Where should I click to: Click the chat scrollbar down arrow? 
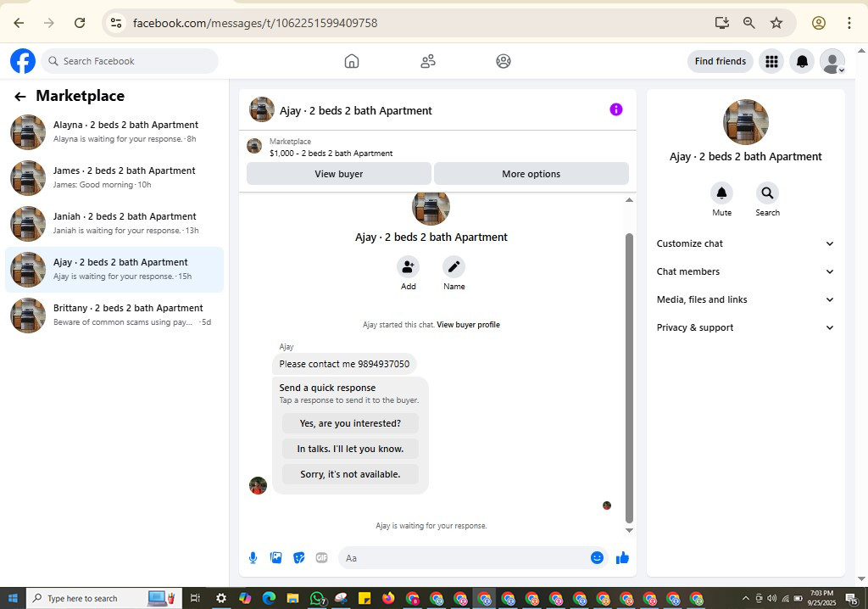pos(629,530)
